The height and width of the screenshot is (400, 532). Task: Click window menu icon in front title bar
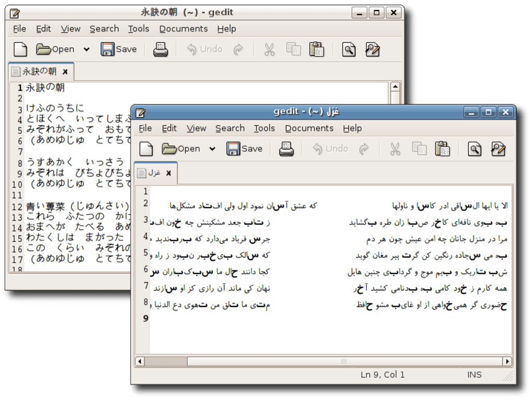click(x=140, y=112)
